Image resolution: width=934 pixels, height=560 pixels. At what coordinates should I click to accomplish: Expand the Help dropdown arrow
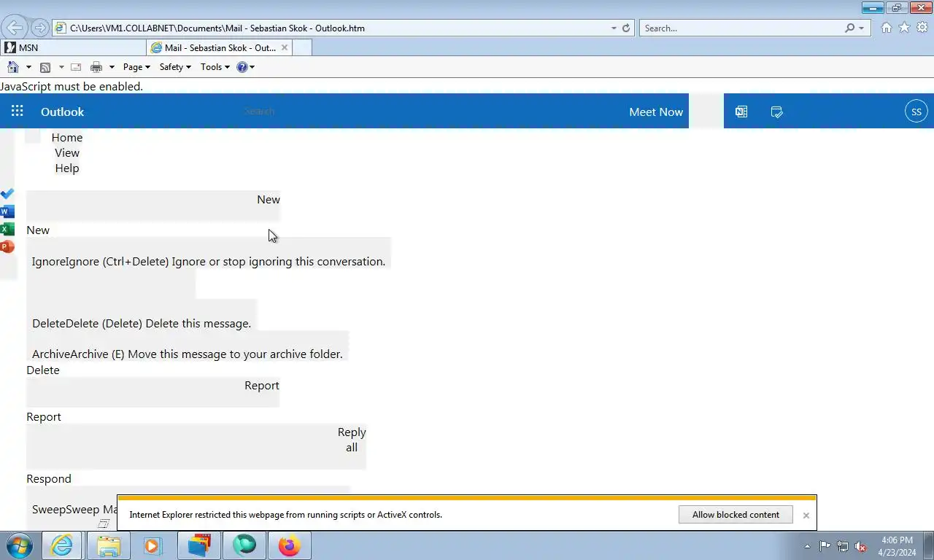252,67
